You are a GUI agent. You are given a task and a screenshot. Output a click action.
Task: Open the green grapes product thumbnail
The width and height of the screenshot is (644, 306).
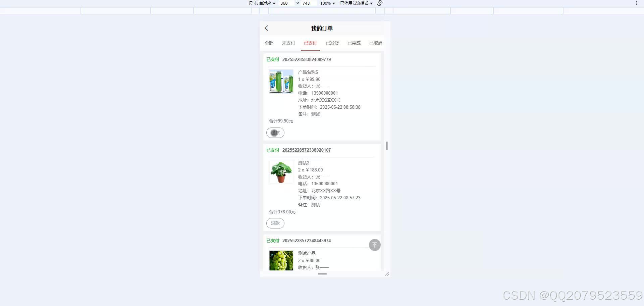point(281,261)
